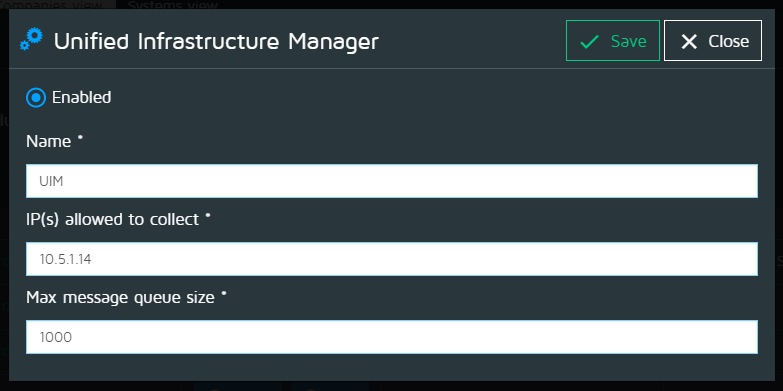This screenshot has width=783, height=391.
Task: Click the 10.5.1.14 address text
Action: point(65,259)
